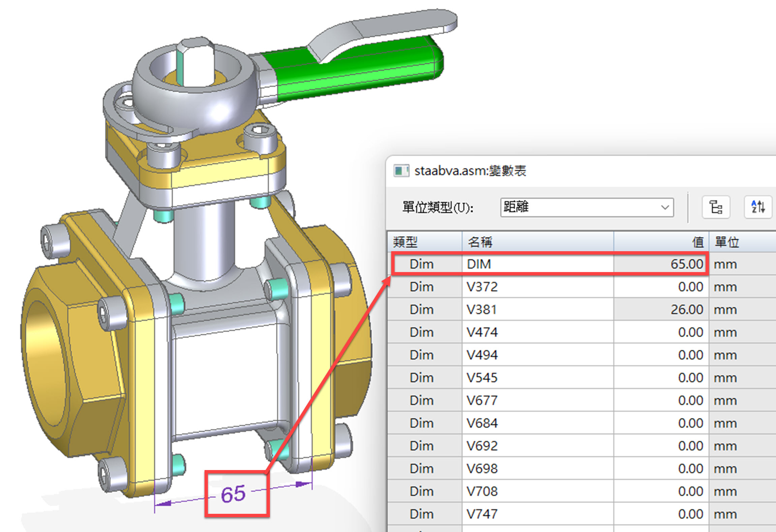Open the unit type dropdown showing 距離
Image resolution: width=776 pixels, height=532 pixels.
point(587,207)
